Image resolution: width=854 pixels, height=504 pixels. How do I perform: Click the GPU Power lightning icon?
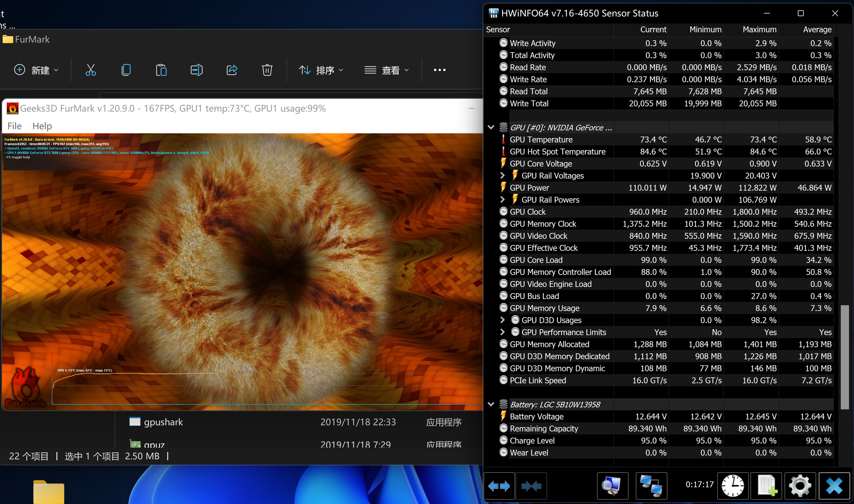(x=503, y=187)
